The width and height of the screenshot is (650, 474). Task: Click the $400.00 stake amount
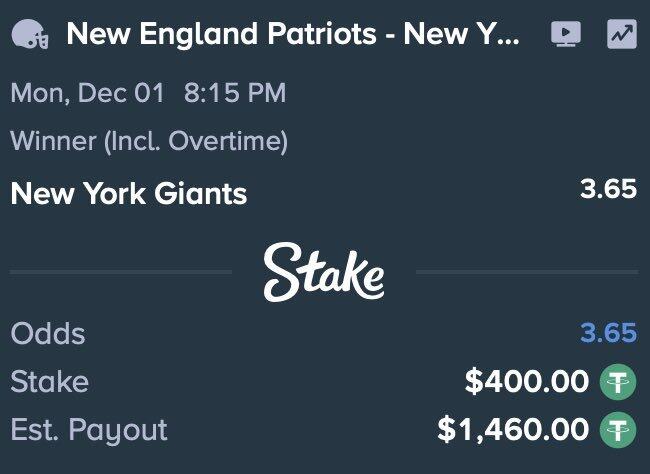point(527,381)
